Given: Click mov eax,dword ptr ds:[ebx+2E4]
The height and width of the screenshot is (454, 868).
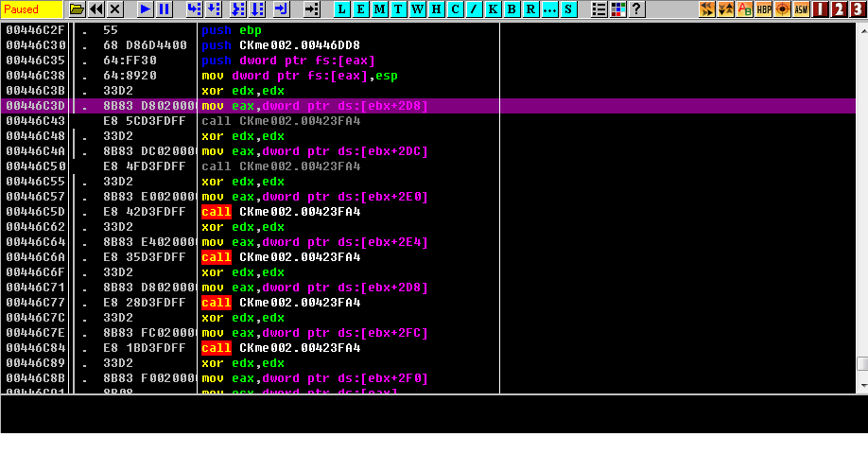Looking at the screenshot, I should pos(315,242).
